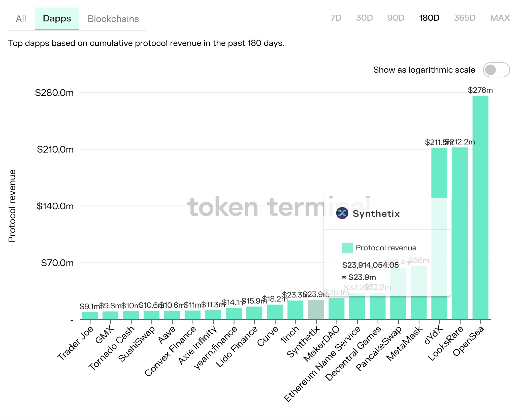Click the Decentral Games bar
This screenshot has width=522, height=420.
[x=378, y=306]
